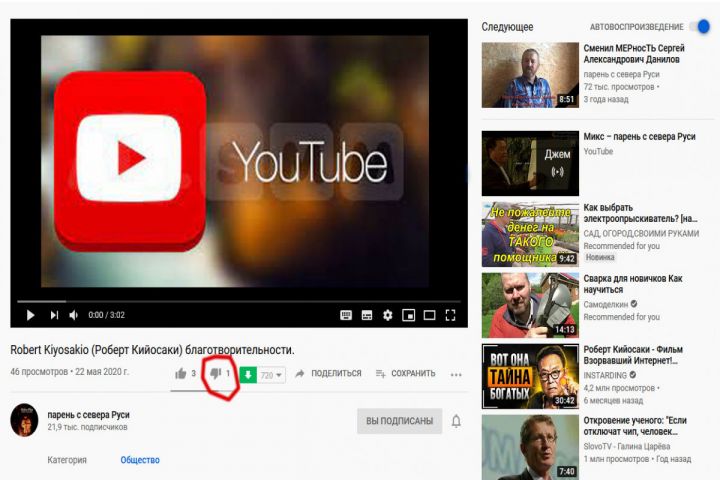Click the notification bell icon
Image resolution: width=720 pixels, height=480 pixels.
click(456, 421)
